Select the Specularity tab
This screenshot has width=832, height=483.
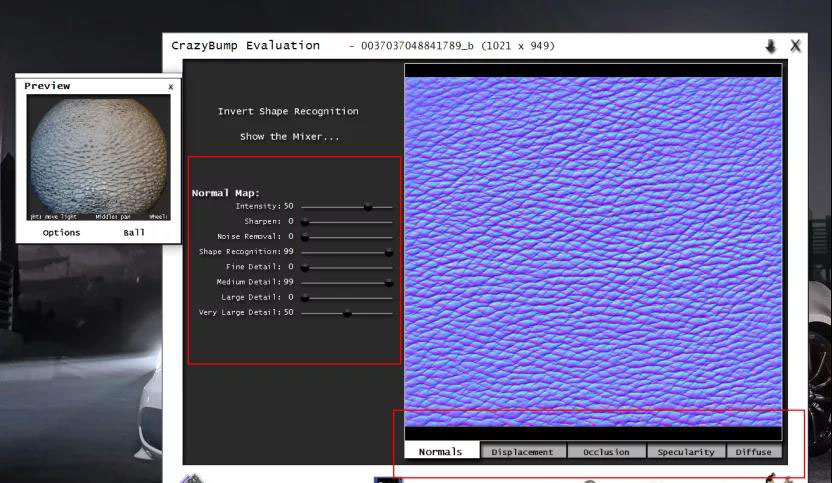coord(686,451)
